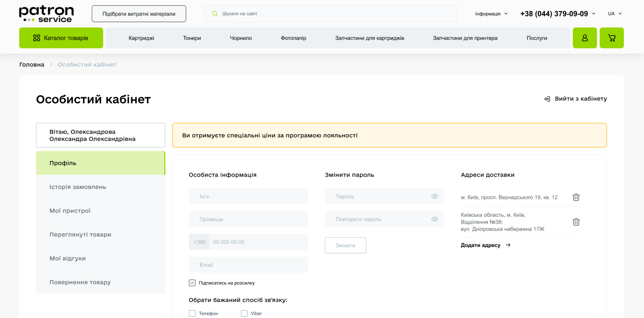644x318 pixels.
Task: Open Історія замовлень in sidebar
Action: (78, 187)
